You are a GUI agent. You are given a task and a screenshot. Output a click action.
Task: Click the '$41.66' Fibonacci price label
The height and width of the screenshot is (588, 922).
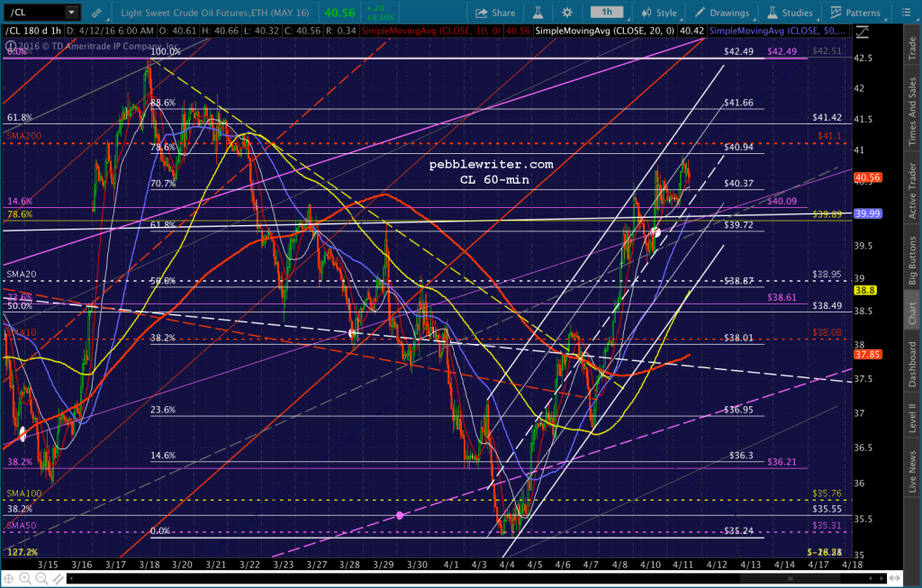(x=738, y=103)
